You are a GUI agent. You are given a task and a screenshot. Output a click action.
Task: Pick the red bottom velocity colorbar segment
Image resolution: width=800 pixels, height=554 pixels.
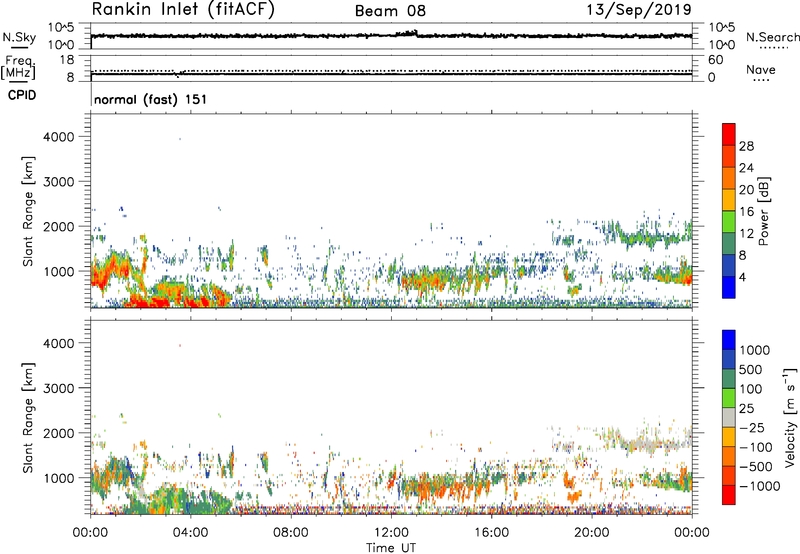(x=729, y=495)
